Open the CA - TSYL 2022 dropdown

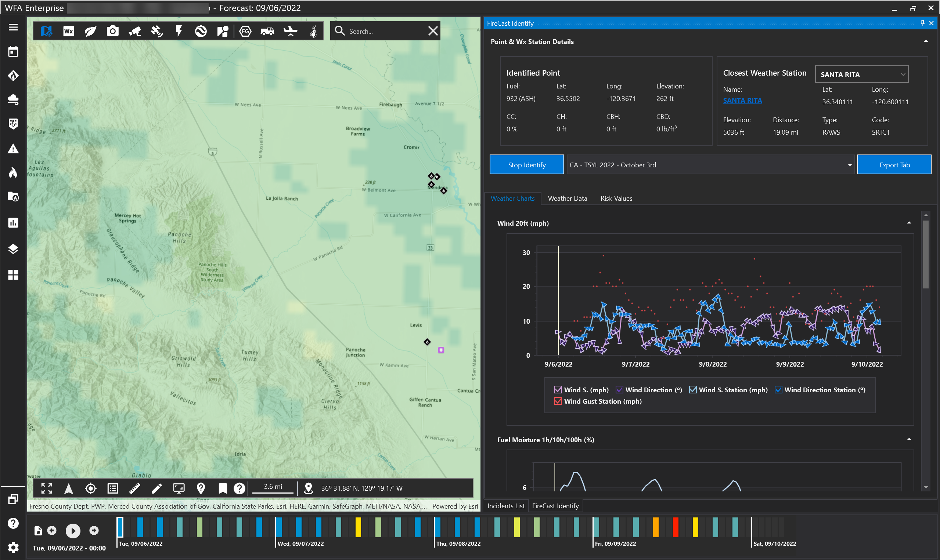710,165
